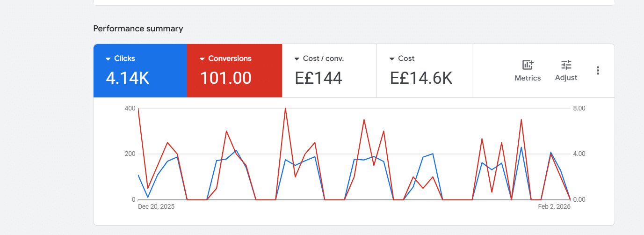
Task: Click the E£14.6K cost value
Action: [421, 78]
